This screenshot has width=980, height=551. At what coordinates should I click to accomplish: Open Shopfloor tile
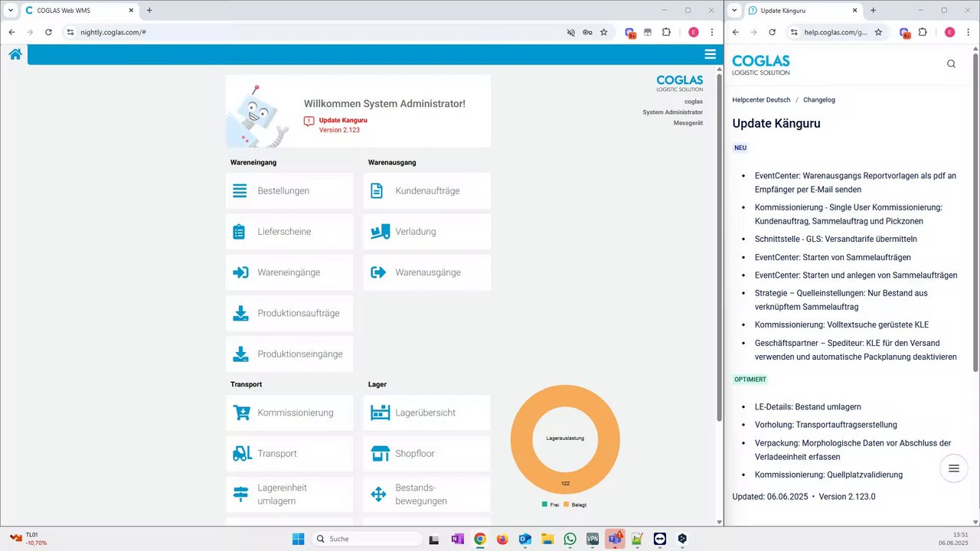(427, 454)
